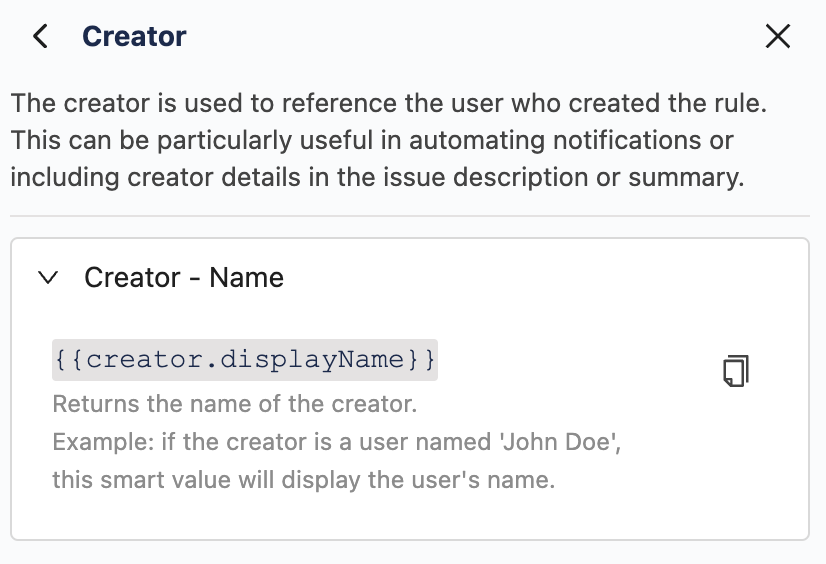Click the 'Creator' panel title
The image size is (826, 564).
[x=134, y=37]
